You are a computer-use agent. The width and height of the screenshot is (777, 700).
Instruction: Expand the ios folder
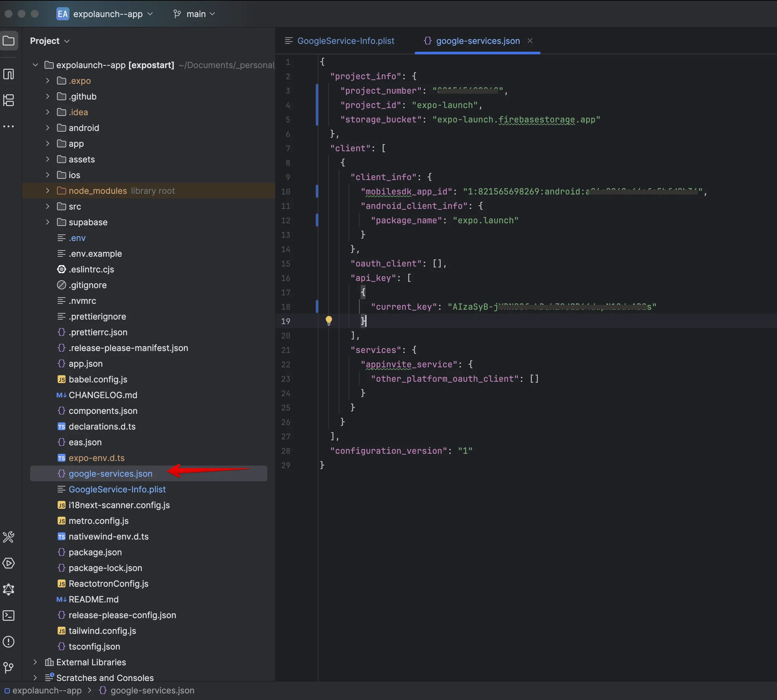click(47, 175)
